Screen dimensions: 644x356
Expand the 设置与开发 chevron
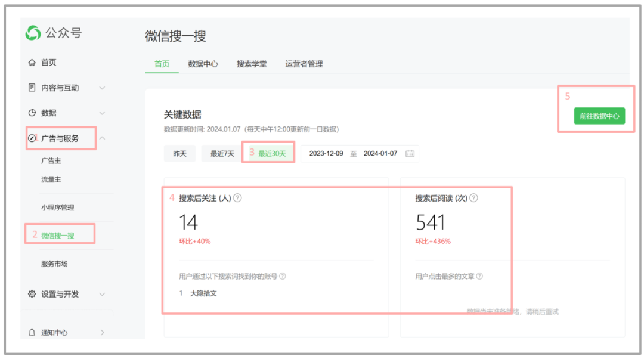click(x=103, y=295)
